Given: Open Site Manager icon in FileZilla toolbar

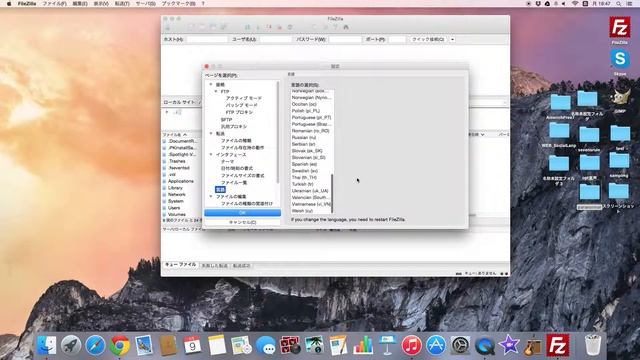Looking at the screenshot, I should (168, 27).
